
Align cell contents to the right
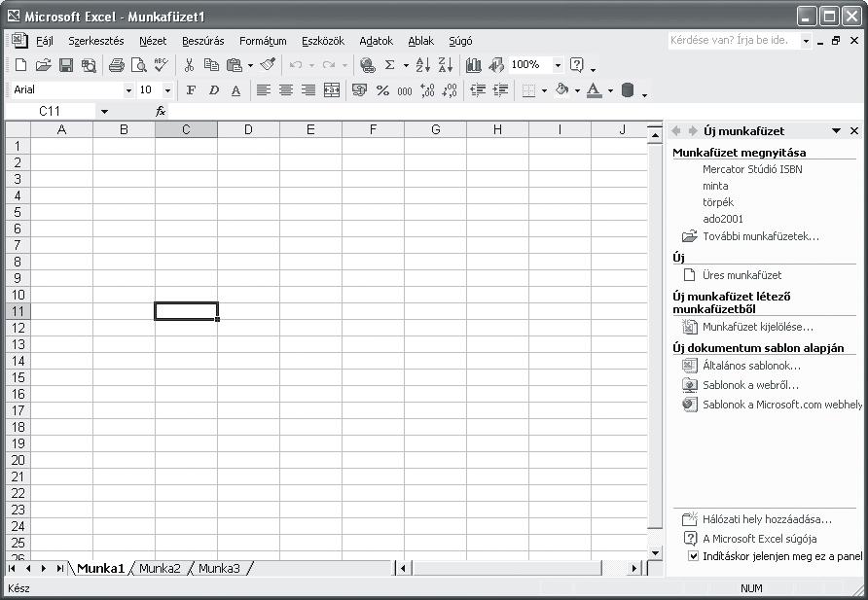pos(308,90)
